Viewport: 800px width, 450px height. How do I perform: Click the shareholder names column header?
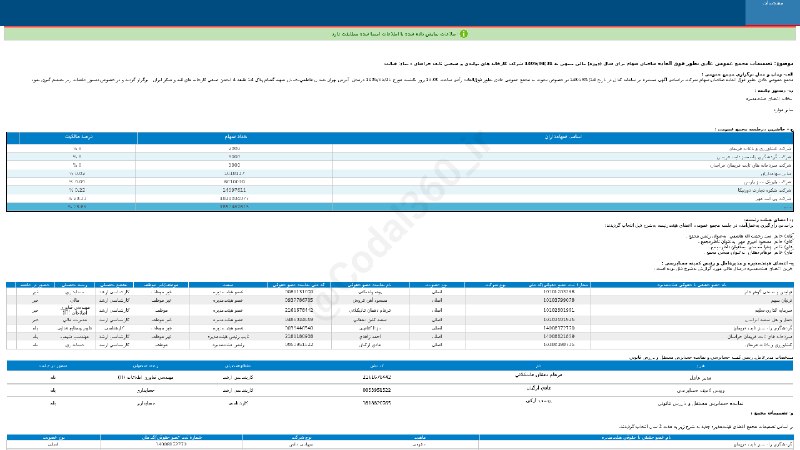point(563,137)
